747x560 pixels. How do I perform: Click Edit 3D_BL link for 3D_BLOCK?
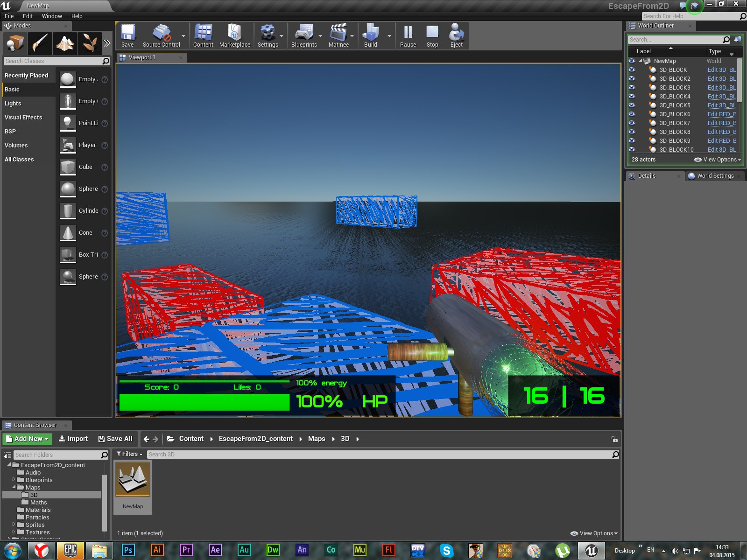pyautogui.click(x=721, y=70)
